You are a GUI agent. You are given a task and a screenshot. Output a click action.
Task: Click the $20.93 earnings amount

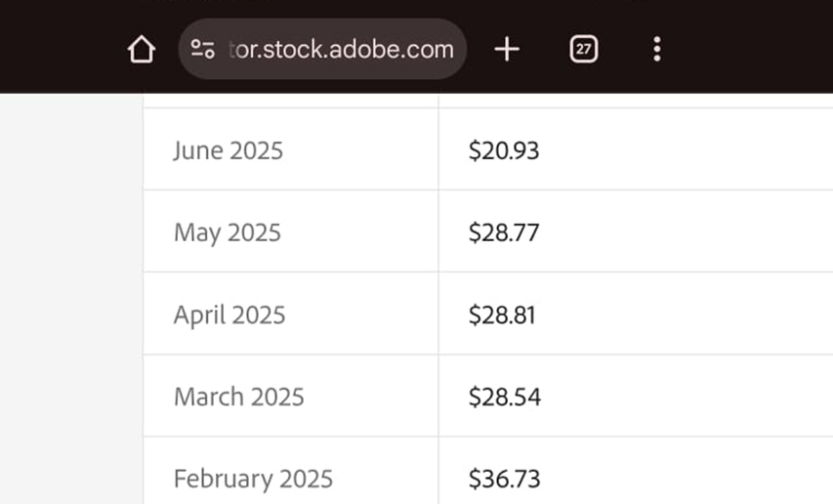[504, 150]
